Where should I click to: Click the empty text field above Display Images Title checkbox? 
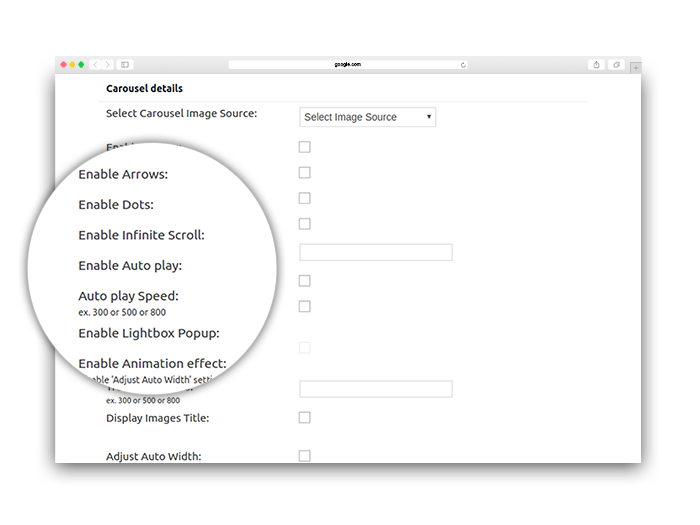point(376,389)
